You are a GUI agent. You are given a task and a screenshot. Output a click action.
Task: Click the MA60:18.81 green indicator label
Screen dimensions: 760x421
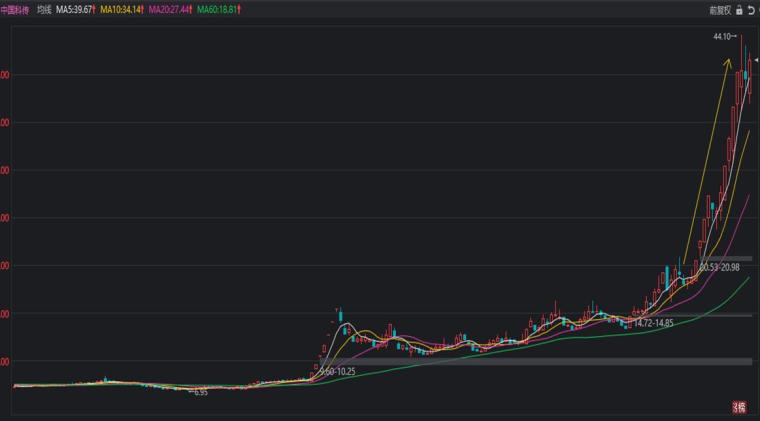click(215, 9)
